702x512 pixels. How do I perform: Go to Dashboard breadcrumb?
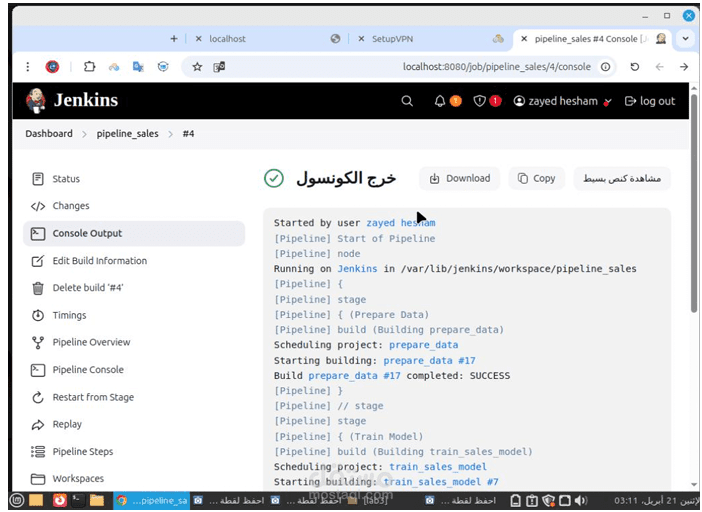click(49, 134)
